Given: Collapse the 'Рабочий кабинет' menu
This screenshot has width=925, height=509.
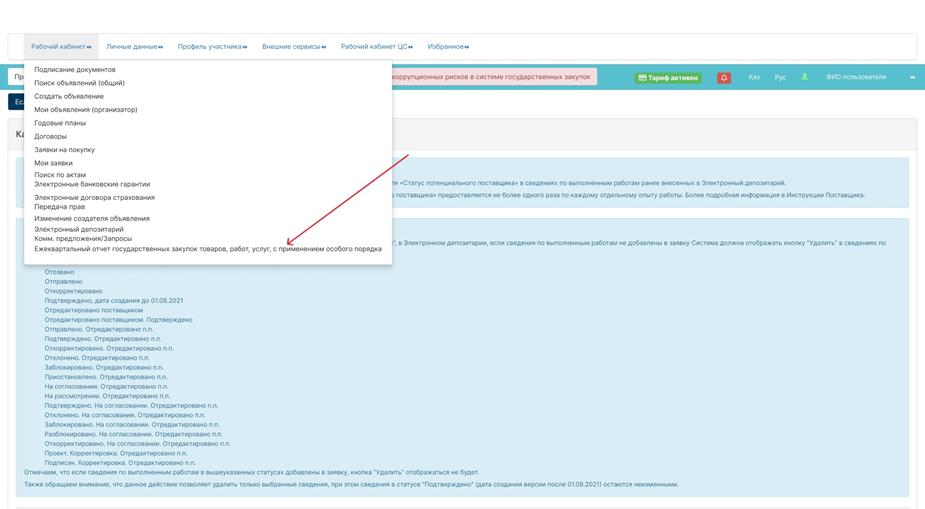Looking at the screenshot, I should pos(61,47).
